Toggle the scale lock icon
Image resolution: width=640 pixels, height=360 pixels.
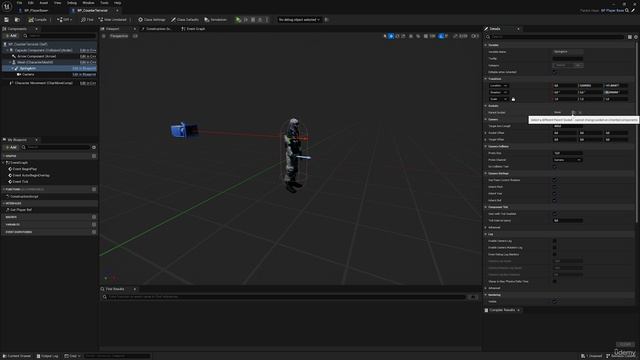(513, 99)
